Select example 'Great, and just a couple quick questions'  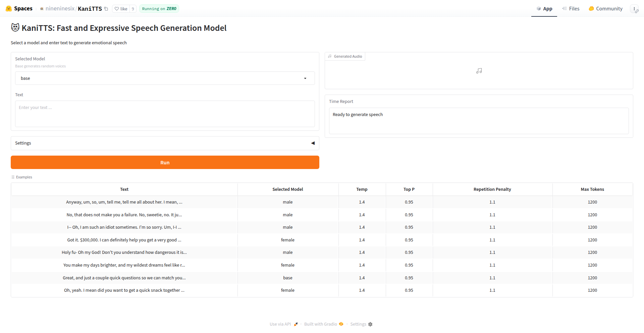tap(124, 278)
